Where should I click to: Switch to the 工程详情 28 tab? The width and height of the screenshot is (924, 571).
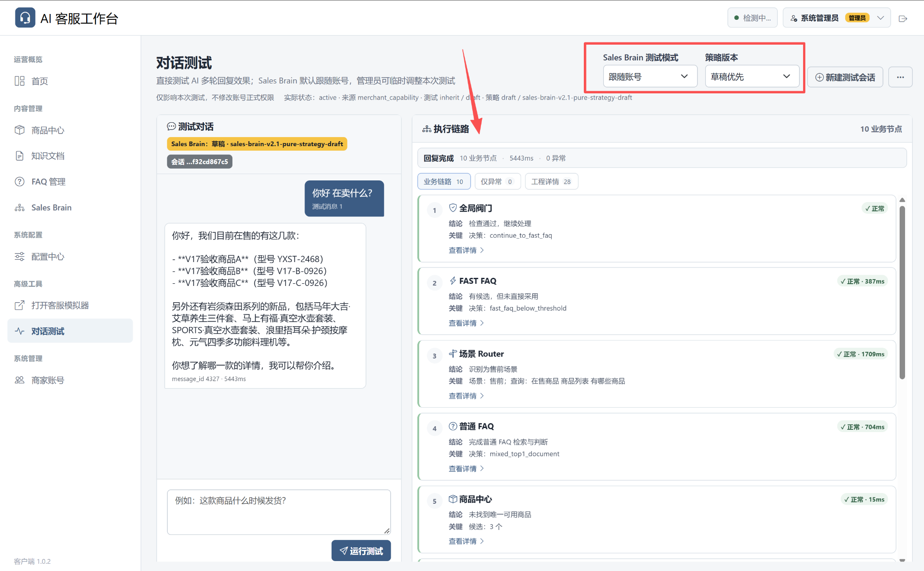tap(551, 181)
